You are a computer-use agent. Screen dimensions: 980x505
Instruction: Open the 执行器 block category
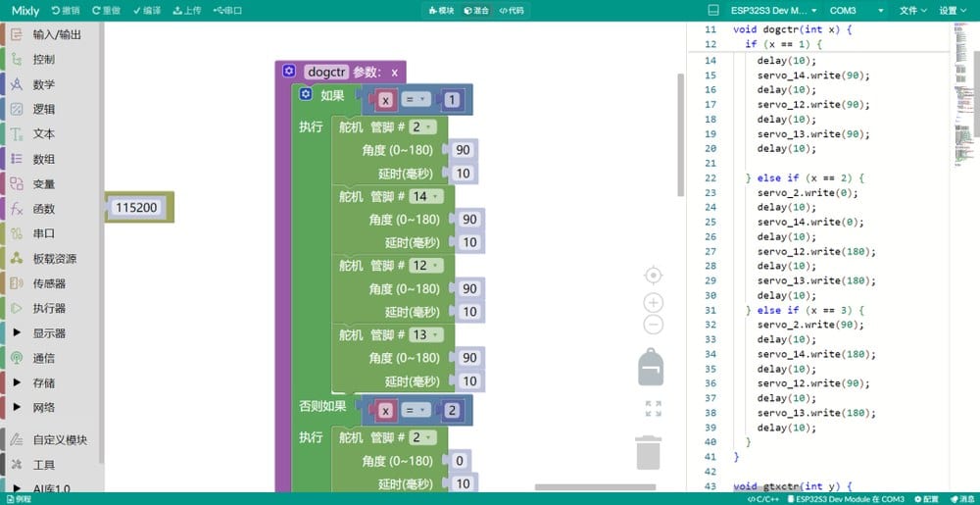click(50, 308)
